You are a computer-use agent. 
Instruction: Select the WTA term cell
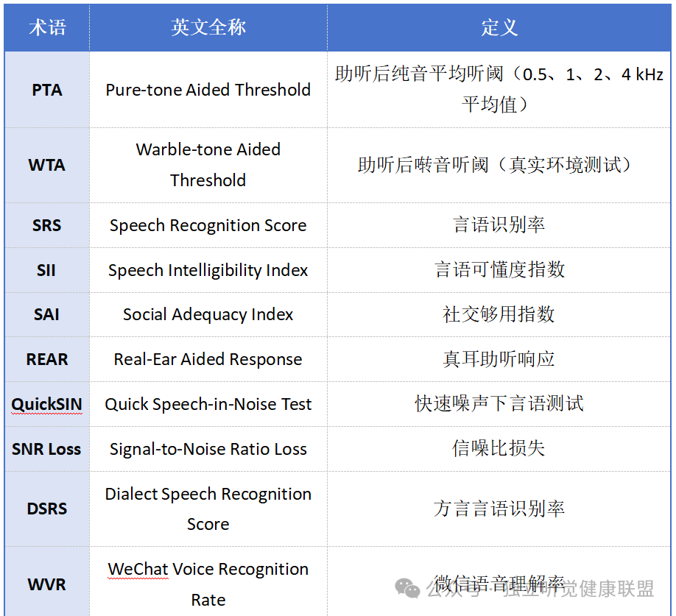point(47,165)
